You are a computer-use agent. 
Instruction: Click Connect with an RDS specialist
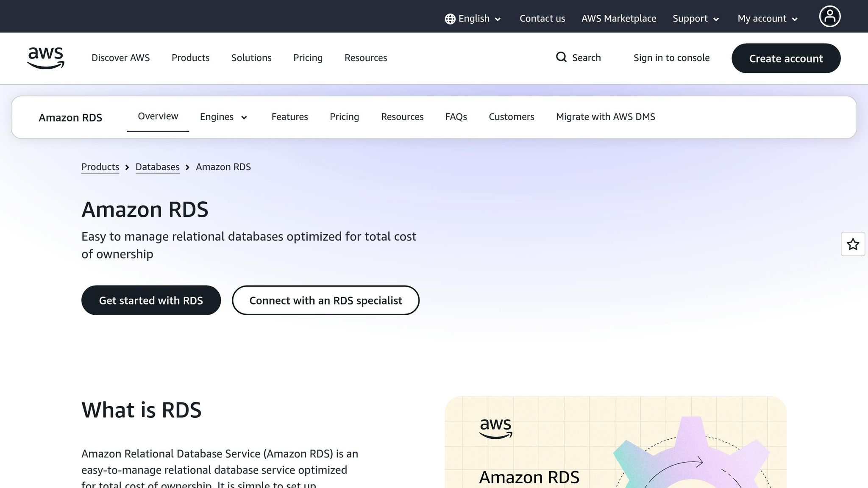[x=325, y=300]
